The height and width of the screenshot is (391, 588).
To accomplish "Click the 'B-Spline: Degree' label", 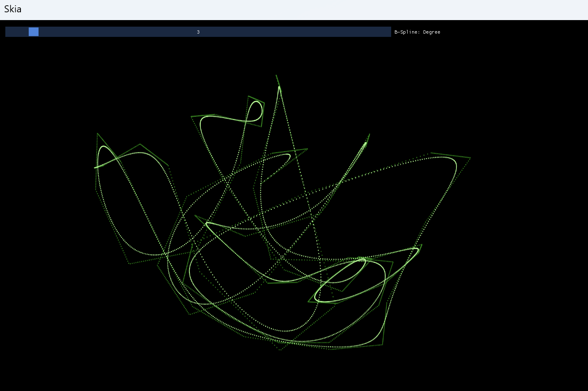I will coord(417,32).
